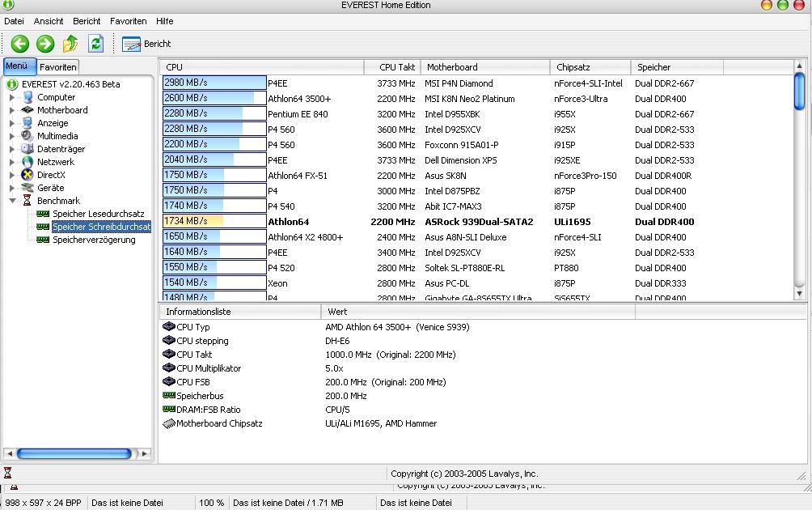The image size is (812, 510).
Task: Select the 2980 MB/s P4EE result bar
Action: coord(214,83)
